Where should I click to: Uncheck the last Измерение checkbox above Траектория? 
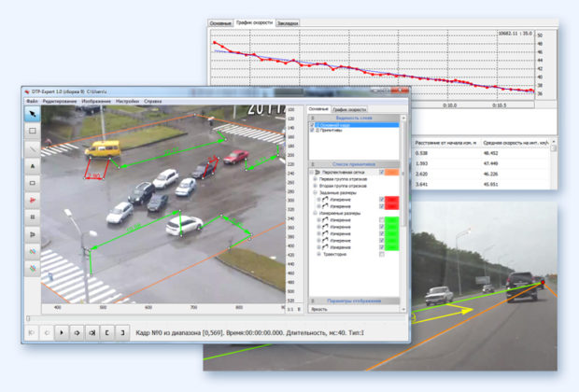coord(382,247)
